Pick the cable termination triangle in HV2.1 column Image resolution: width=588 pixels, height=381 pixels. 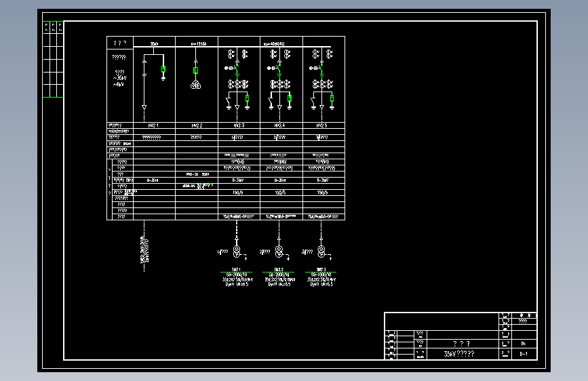144,107
